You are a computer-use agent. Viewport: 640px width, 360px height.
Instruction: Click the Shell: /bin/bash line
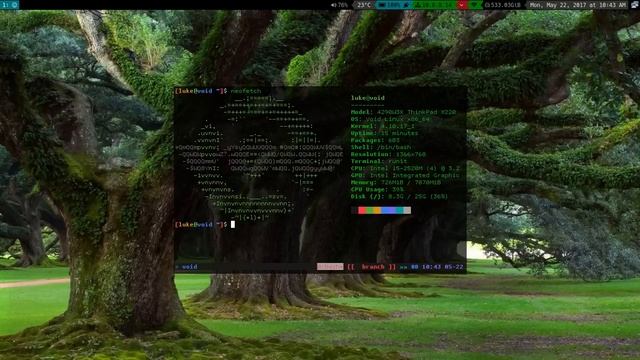pos(381,147)
